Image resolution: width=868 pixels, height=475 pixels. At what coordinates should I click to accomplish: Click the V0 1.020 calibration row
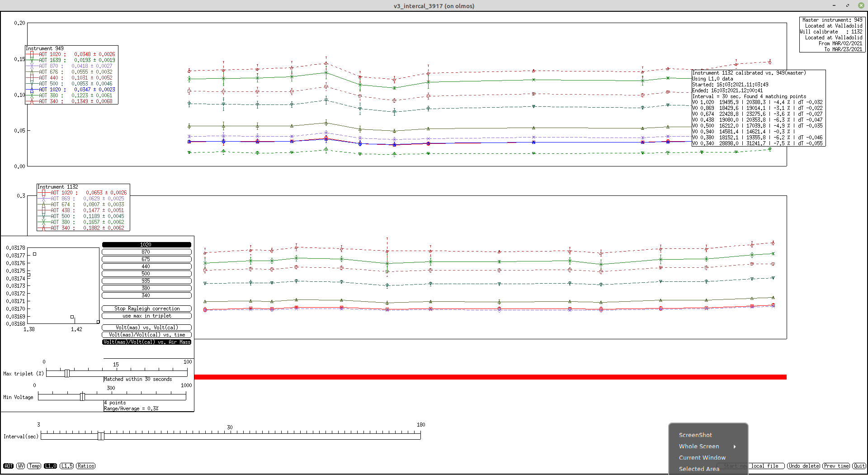(x=758, y=102)
